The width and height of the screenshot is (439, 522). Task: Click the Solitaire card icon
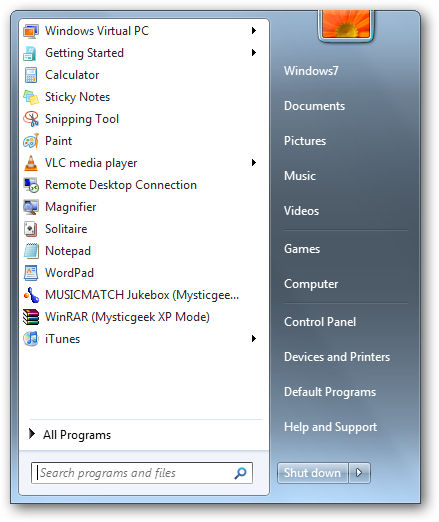click(x=31, y=229)
